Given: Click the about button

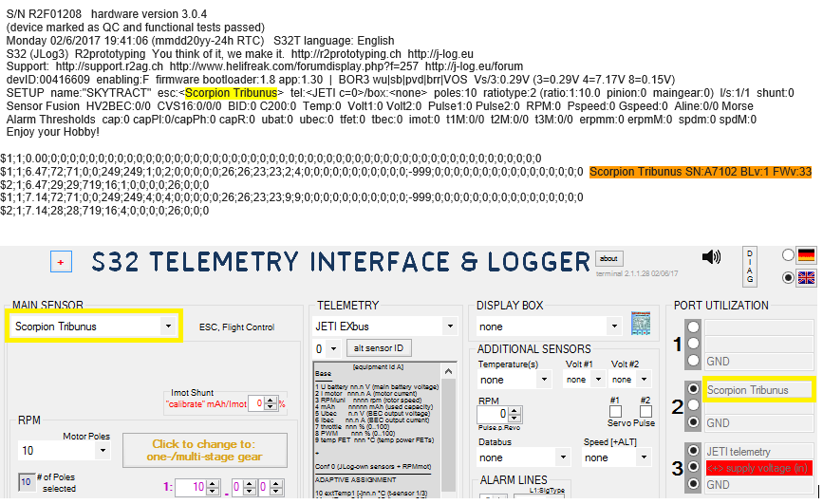Looking at the screenshot, I should (608, 258).
